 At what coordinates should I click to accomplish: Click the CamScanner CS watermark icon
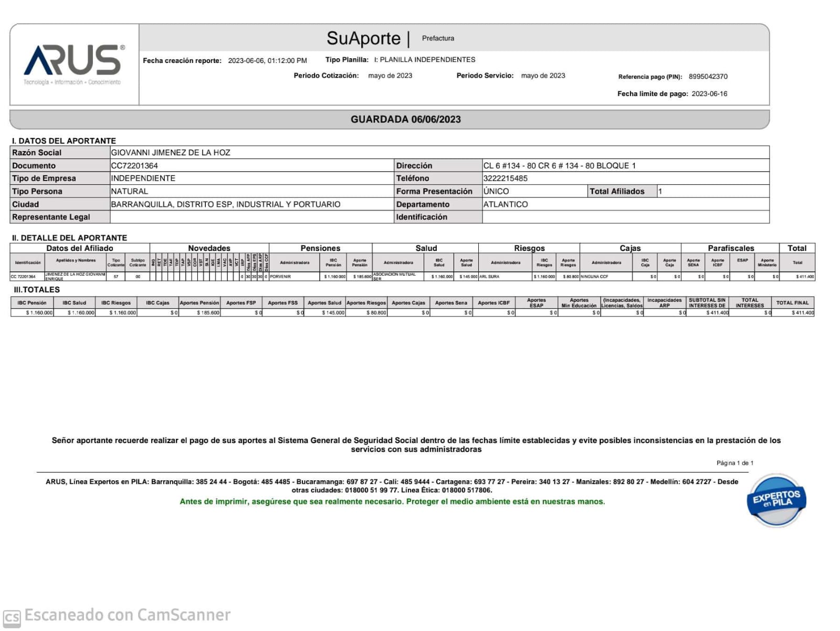(x=12, y=617)
